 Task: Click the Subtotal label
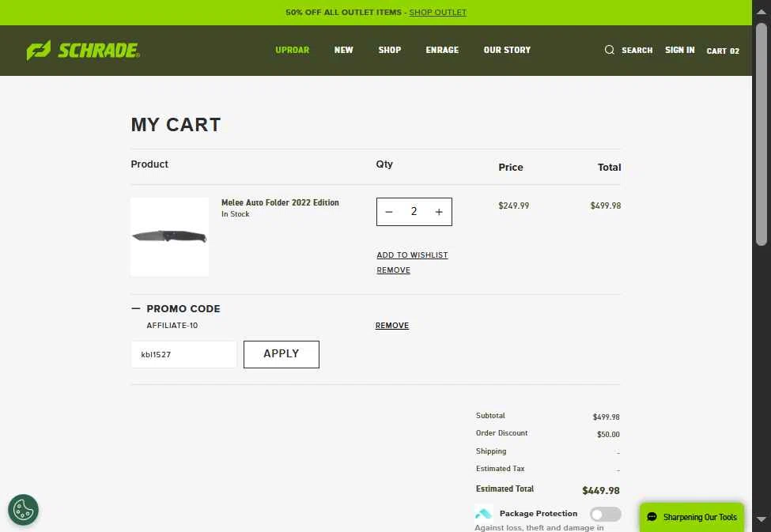point(490,416)
